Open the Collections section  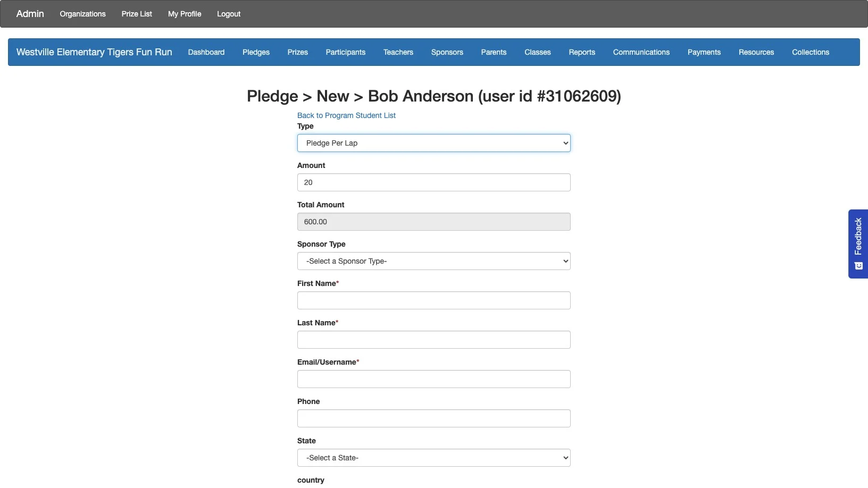pos(811,52)
